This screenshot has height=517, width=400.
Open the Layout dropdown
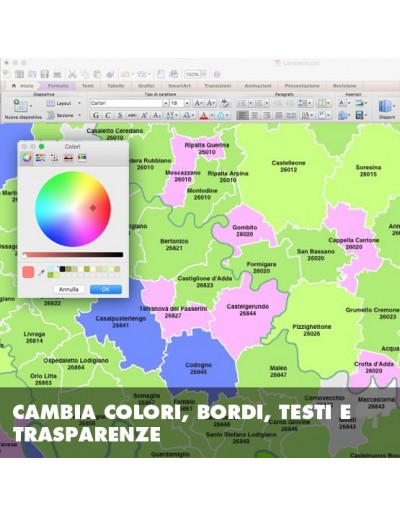pos(64,103)
